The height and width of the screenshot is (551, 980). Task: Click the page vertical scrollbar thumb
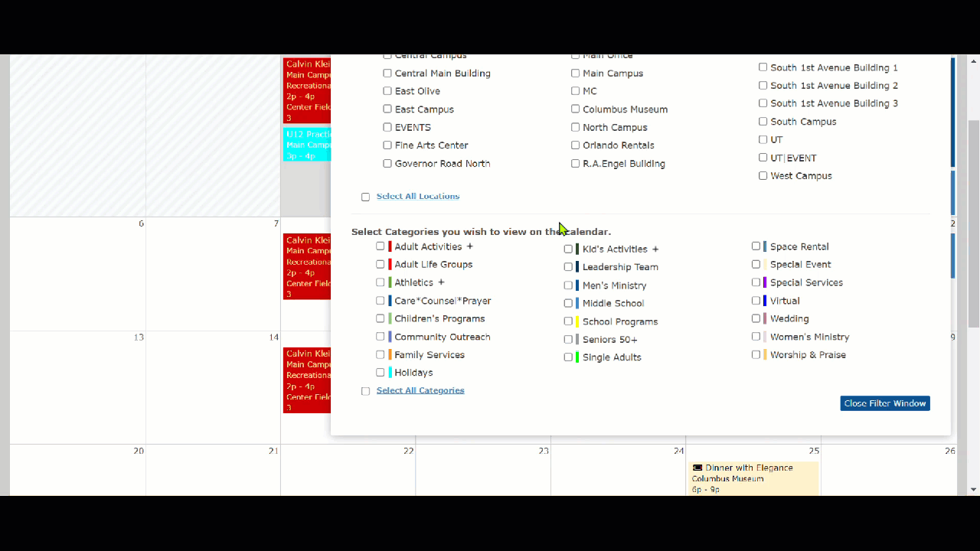973,222
